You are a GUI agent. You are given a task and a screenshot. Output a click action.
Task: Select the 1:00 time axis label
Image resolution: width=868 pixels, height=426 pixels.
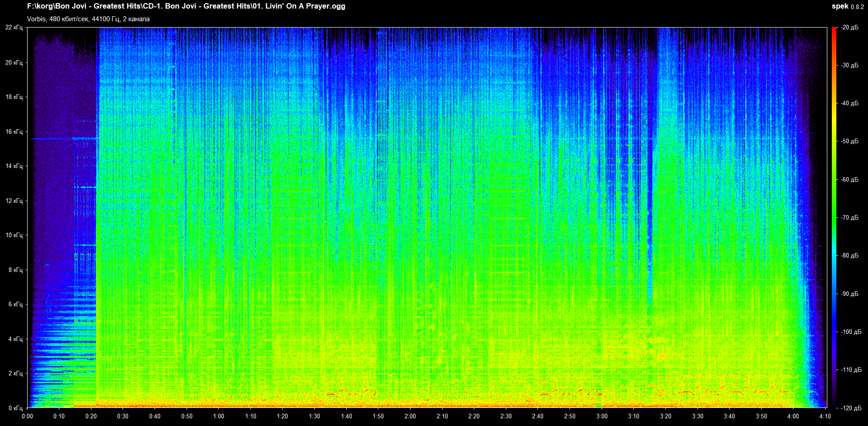219,416
